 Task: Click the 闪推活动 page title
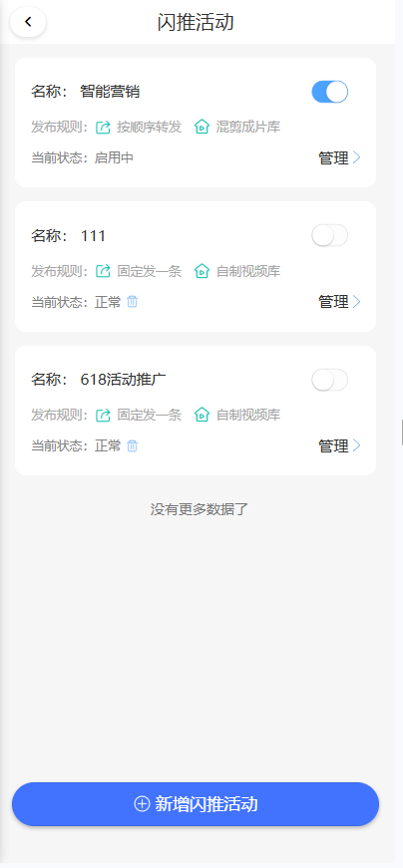click(x=196, y=22)
